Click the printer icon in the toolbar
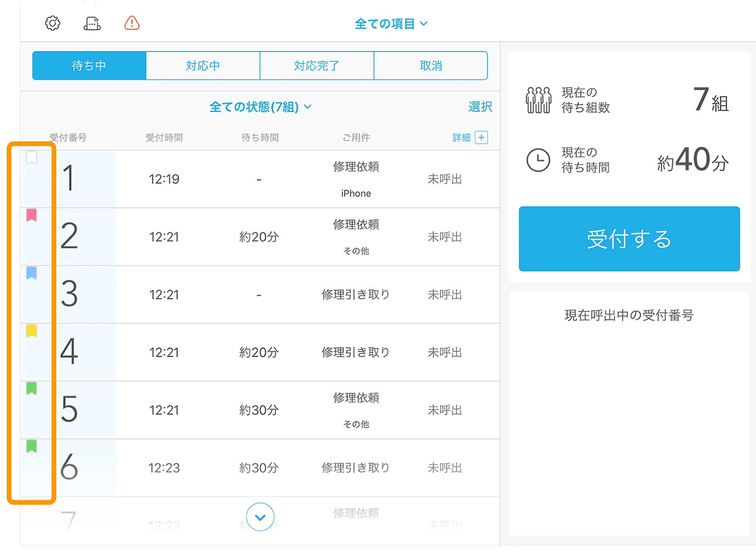Screen dimensions: 756x552 [x=92, y=23]
